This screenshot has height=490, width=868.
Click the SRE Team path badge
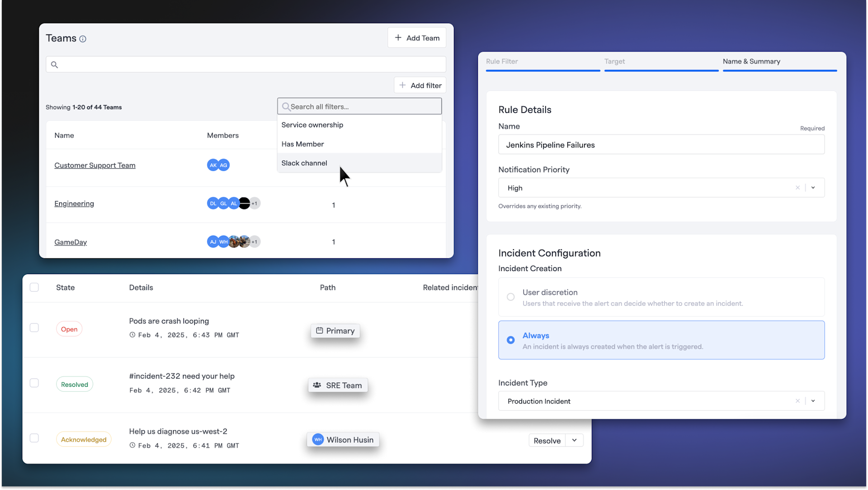tap(338, 385)
